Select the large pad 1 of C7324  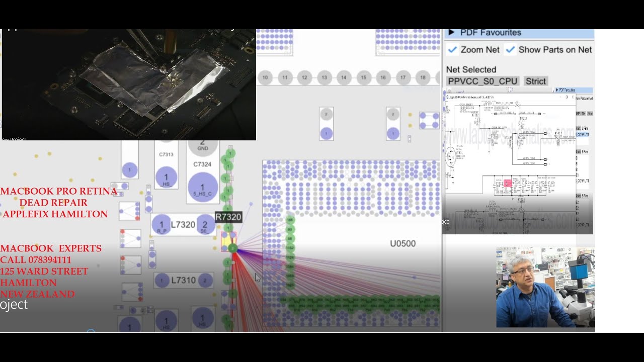tap(203, 187)
